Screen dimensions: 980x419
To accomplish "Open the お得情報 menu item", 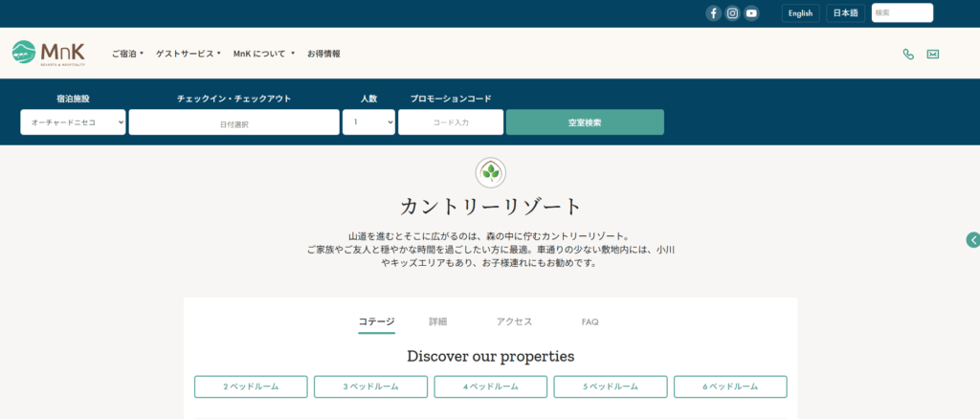I will pos(323,54).
